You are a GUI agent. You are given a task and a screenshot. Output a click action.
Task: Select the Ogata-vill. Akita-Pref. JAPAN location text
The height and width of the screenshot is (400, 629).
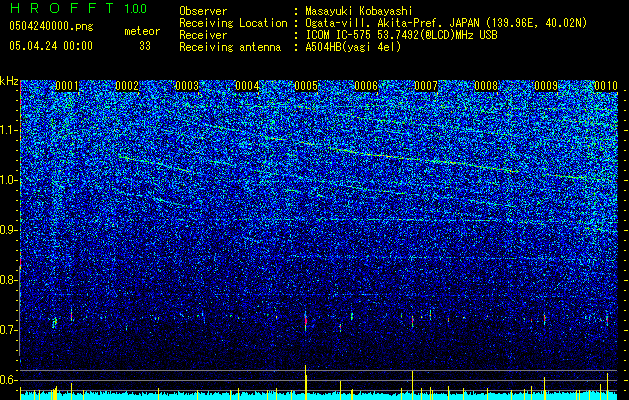446,23
